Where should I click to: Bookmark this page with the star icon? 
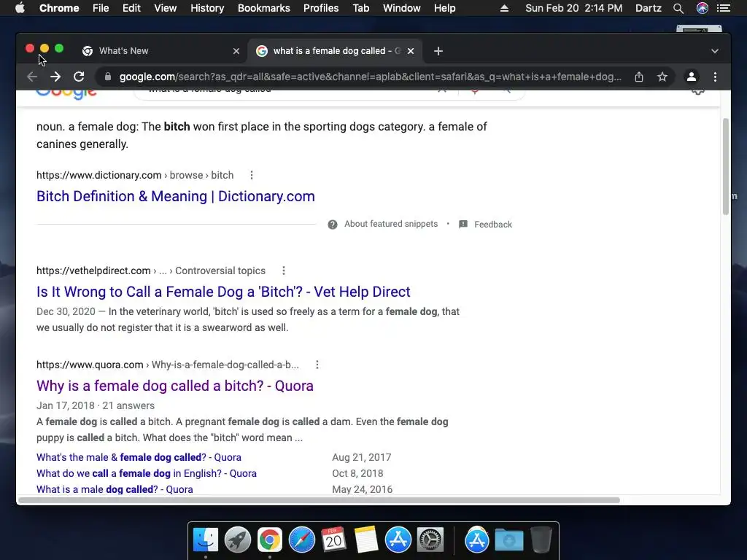(662, 77)
